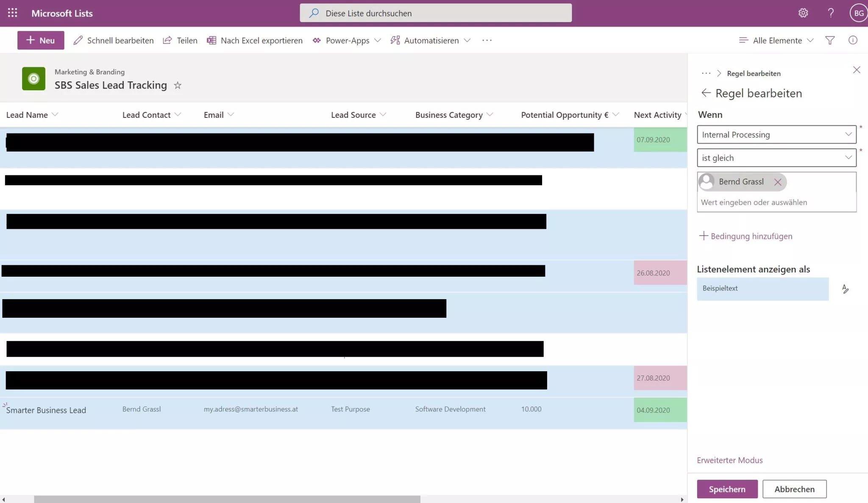Add a condition via Bedingung hinzufügen

746,236
